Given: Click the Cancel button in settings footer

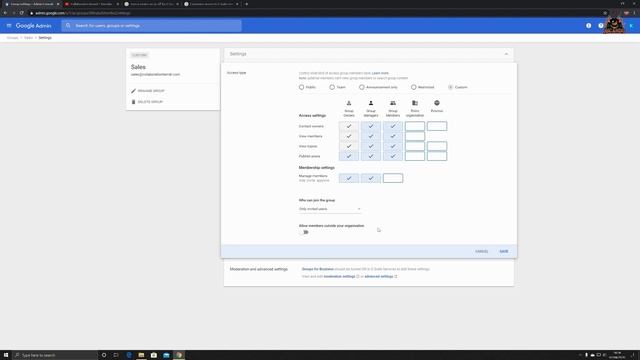Looking at the screenshot, I should pyautogui.click(x=482, y=251).
